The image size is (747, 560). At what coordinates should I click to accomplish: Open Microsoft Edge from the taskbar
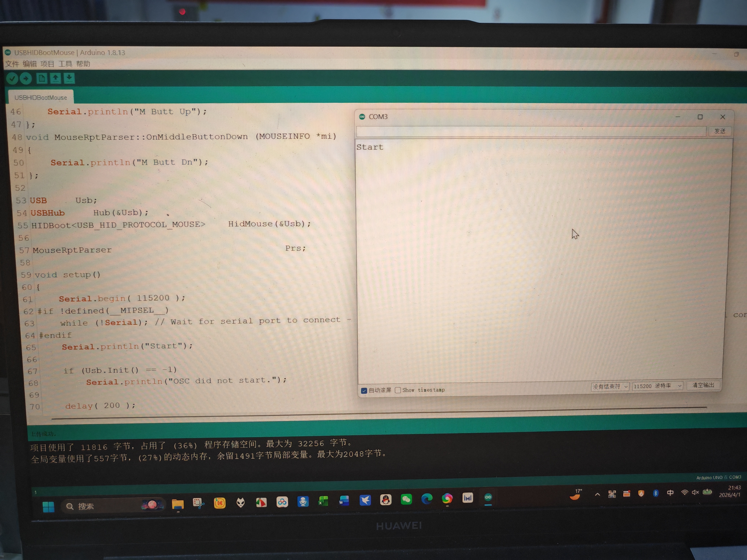(427, 499)
